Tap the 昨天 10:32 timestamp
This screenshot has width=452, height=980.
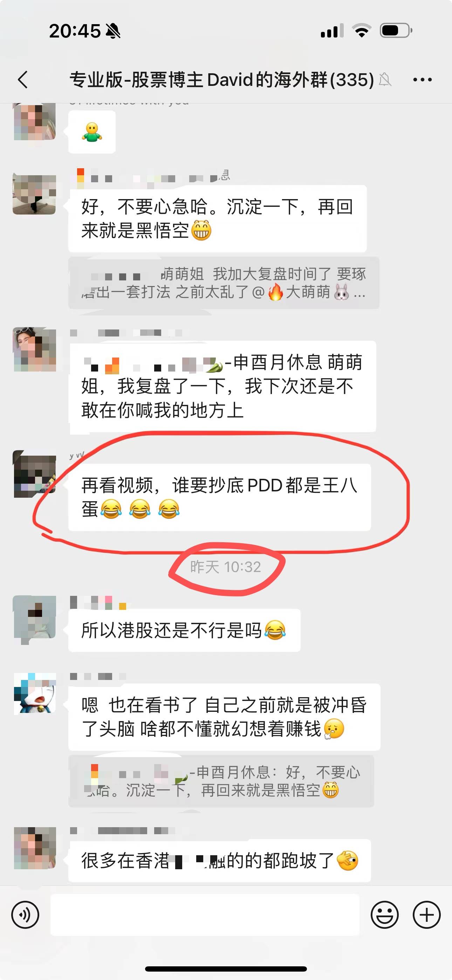[226, 567]
